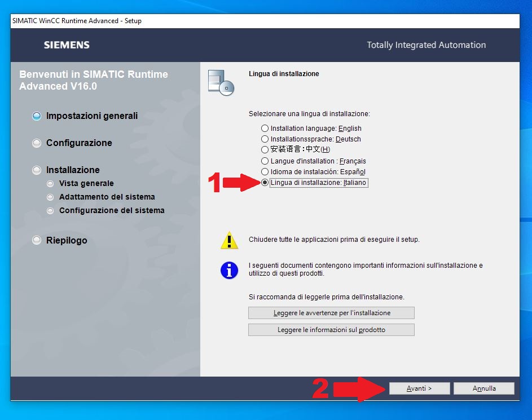Click Adattamento del sistema sub-step
Viewport: 532px width, 420px height.
click(x=107, y=197)
